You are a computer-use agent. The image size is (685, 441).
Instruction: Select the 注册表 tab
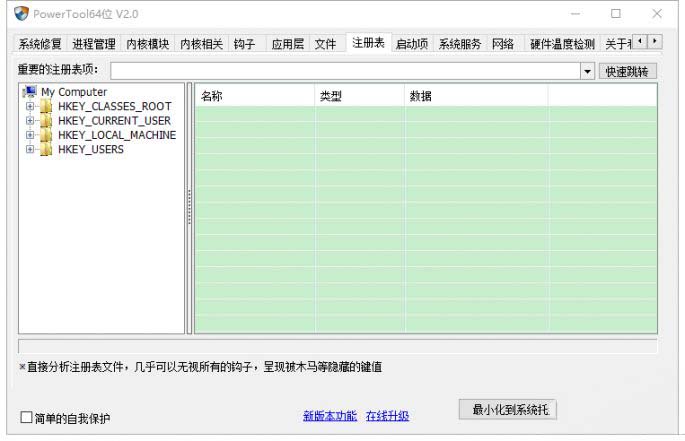(x=368, y=42)
